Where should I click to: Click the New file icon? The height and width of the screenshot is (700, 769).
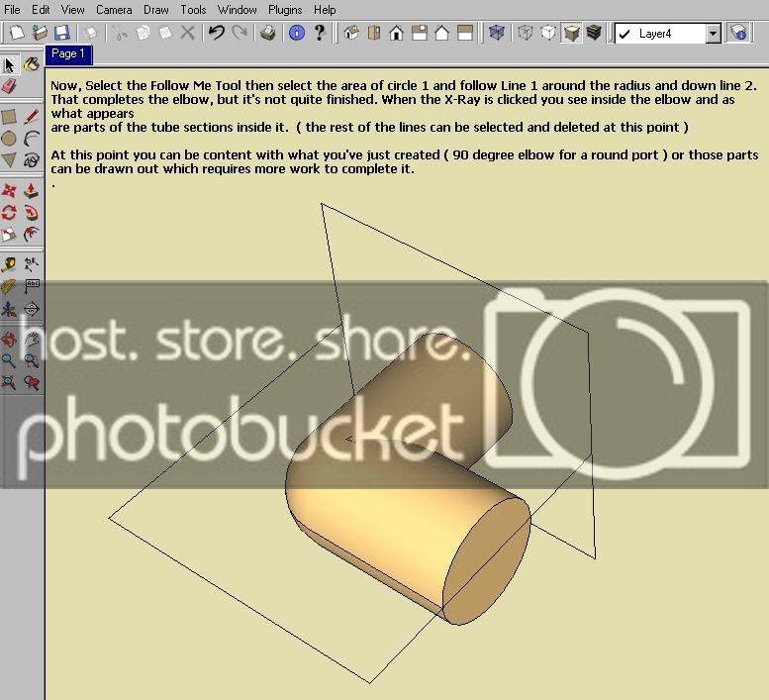[17, 33]
